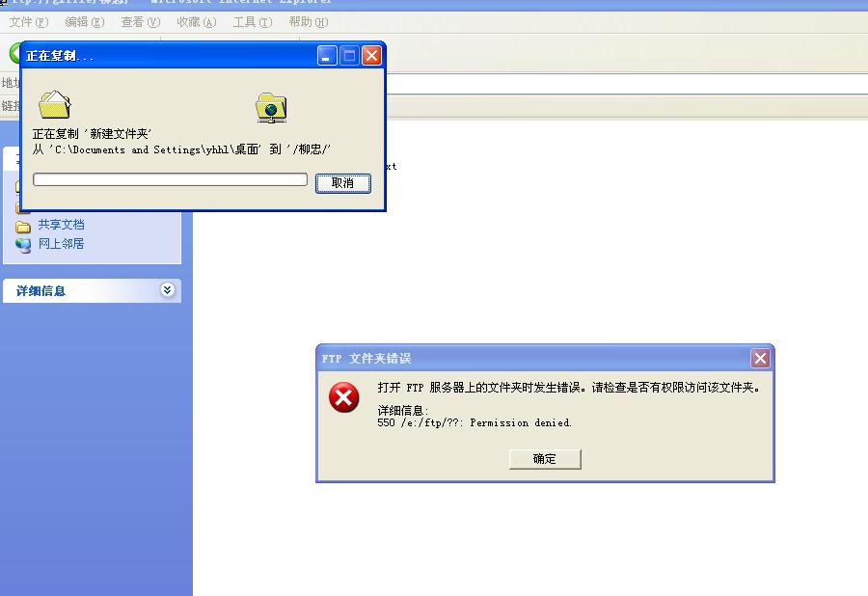
Task: Open the 编辑(E) menu
Action: coord(84,22)
